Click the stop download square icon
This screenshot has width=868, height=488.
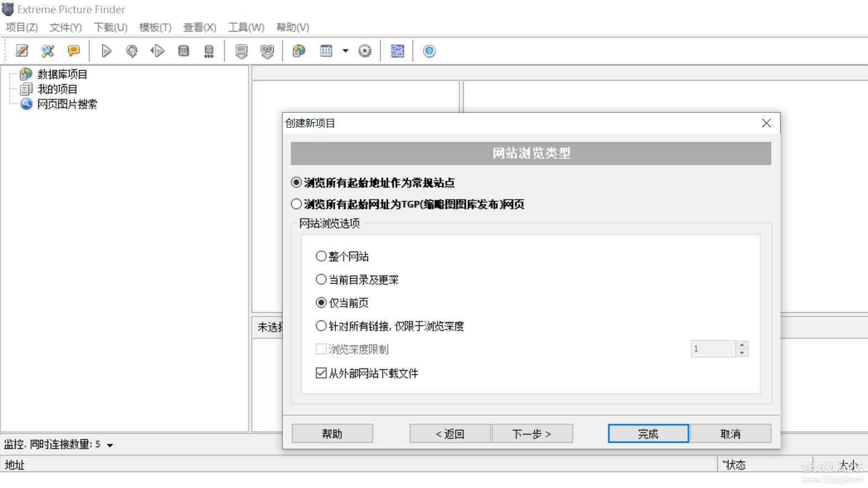(184, 51)
